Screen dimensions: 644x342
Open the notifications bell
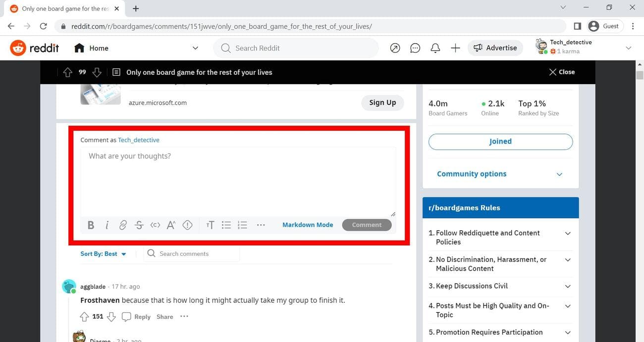[435, 48]
